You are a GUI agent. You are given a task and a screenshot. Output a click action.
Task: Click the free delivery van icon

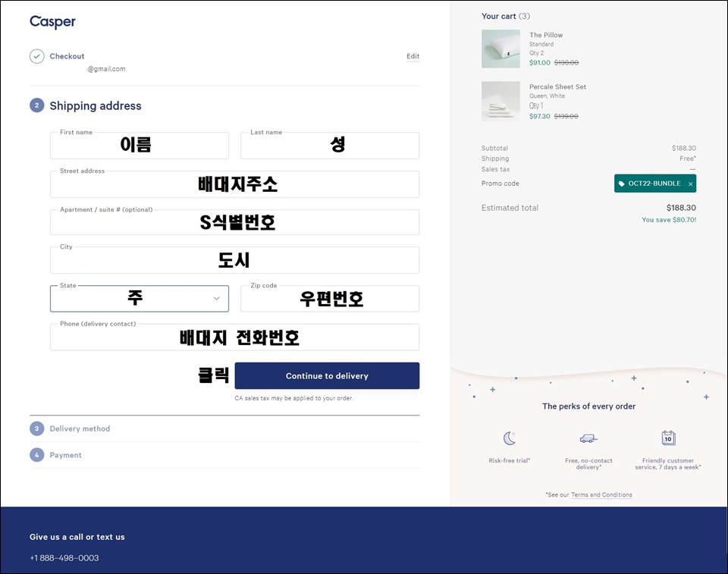click(x=588, y=438)
